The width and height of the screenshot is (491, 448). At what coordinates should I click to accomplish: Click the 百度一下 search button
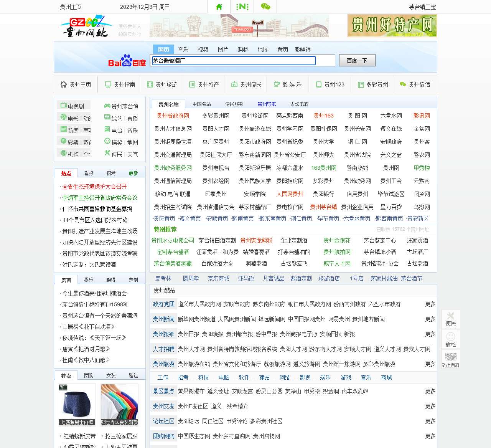(357, 61)
